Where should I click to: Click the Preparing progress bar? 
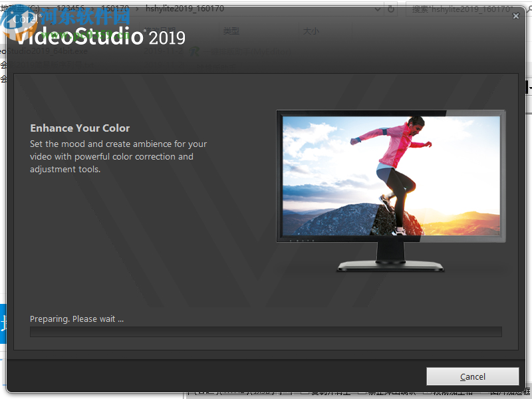[x=266, y=331]
